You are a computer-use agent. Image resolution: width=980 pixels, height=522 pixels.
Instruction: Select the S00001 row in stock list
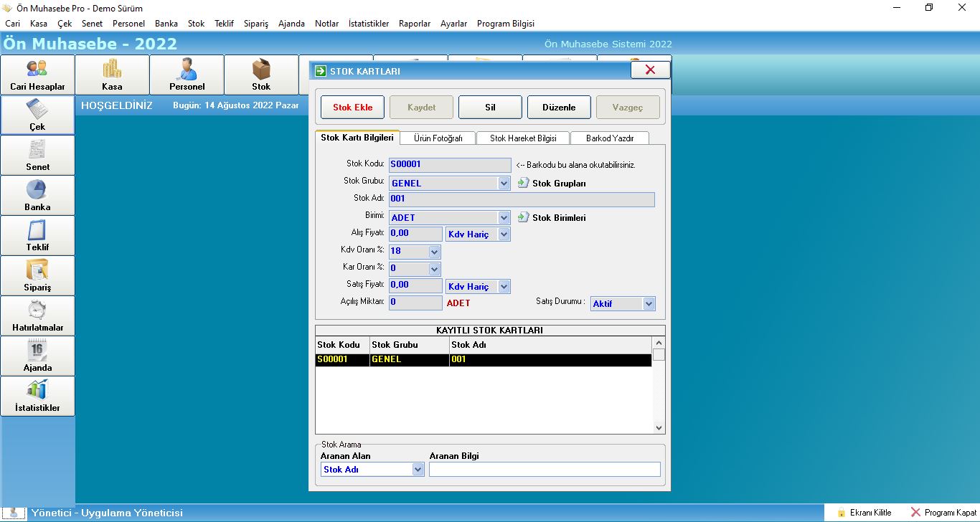tap(484, 360)
